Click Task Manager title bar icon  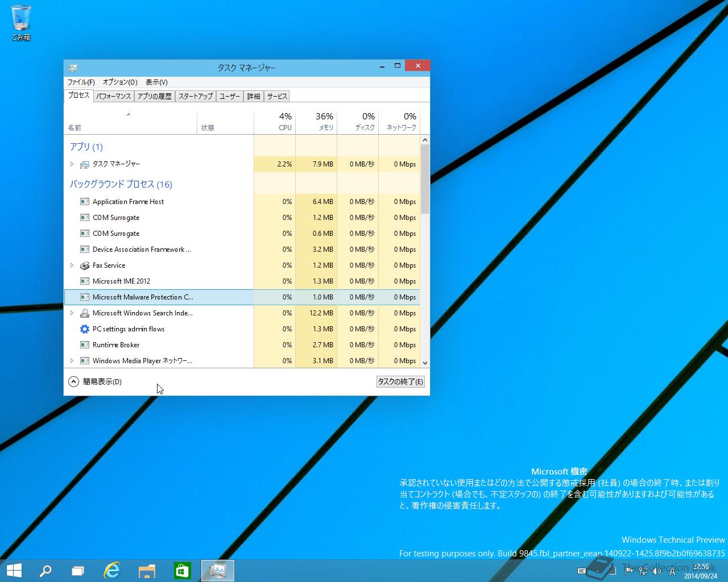[x=73, y=67]
